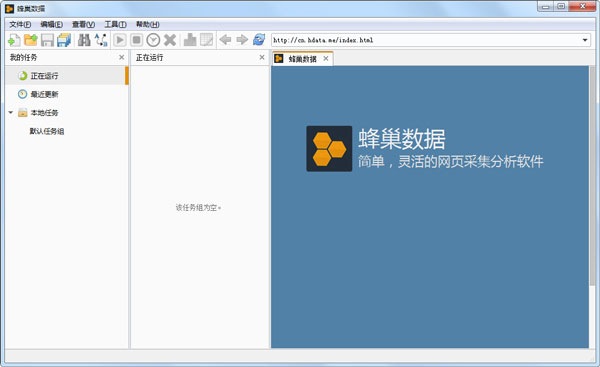Click the 该任务组为空 message text

[198, 207]
